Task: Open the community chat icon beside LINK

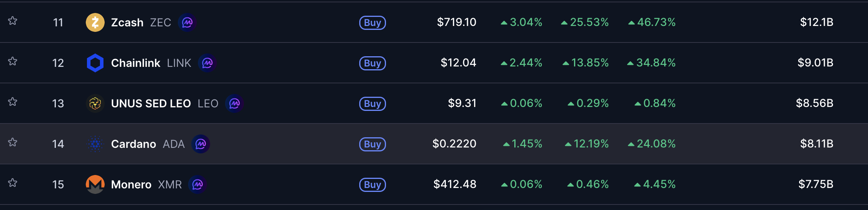Action: coord(207,63)
